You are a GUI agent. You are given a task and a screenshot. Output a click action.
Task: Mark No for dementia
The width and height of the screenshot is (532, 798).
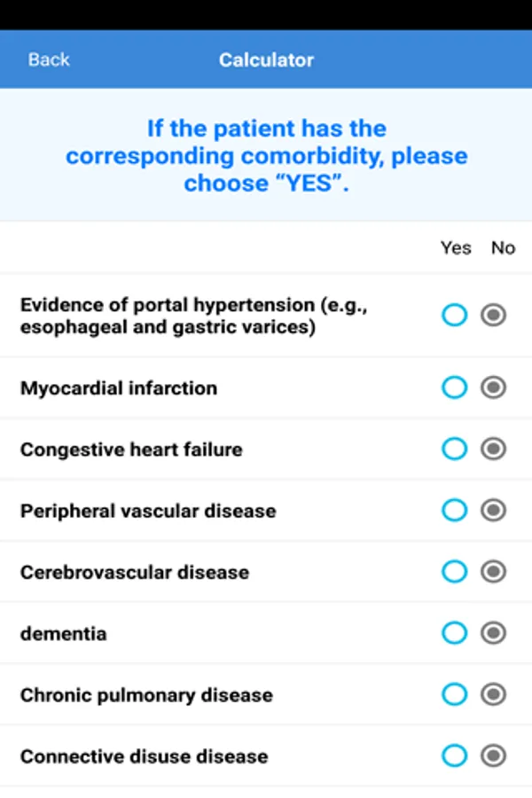click(494, 633)
